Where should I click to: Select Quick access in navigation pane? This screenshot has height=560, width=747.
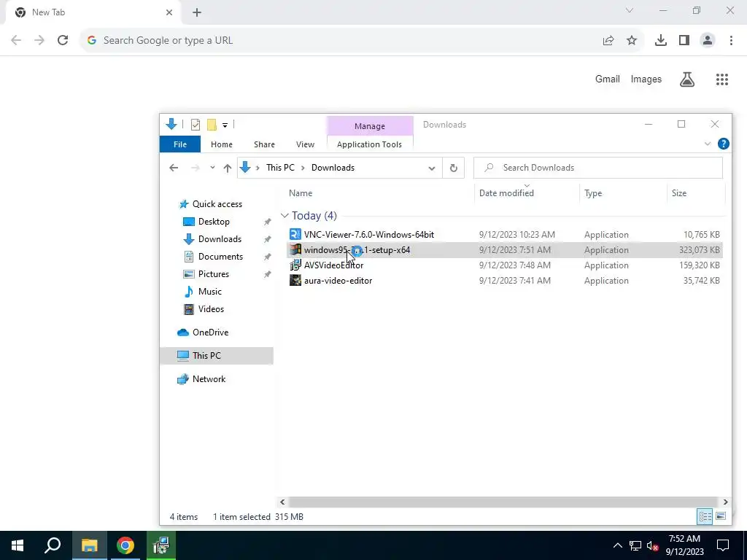click(x=217, y=204)
